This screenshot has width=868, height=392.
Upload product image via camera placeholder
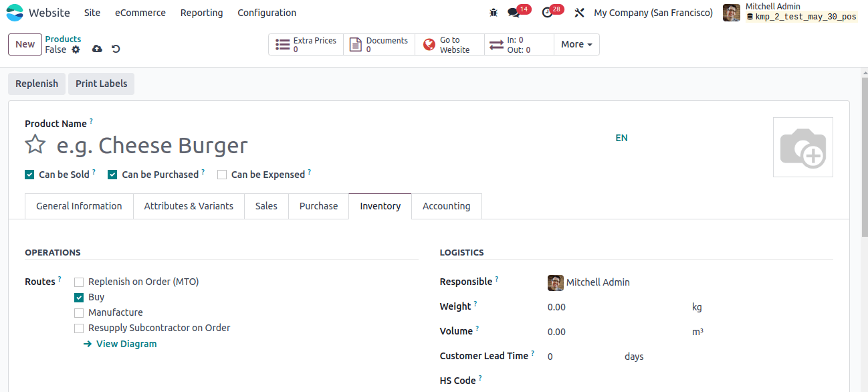pos(802,147)
